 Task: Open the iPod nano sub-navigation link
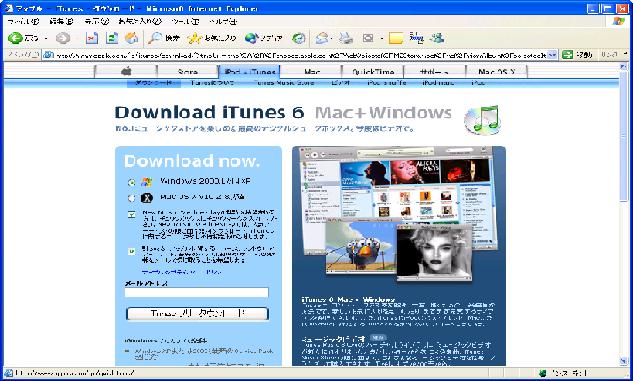[438, 83]
